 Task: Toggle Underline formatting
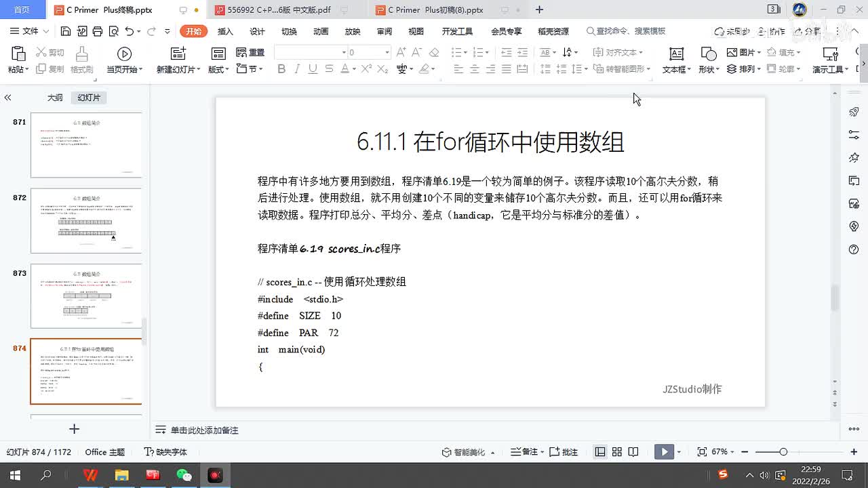coord(313,69)
